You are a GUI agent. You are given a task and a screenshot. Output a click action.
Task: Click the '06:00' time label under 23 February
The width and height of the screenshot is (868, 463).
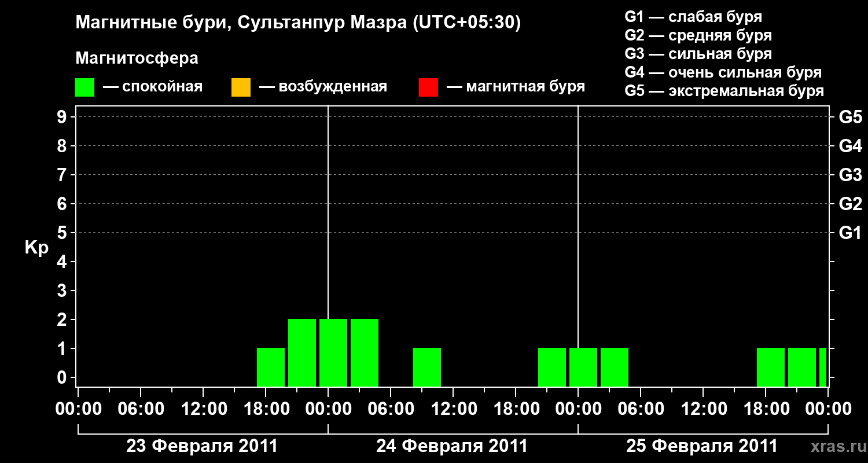pyautogui.click(x=141, y=409)
